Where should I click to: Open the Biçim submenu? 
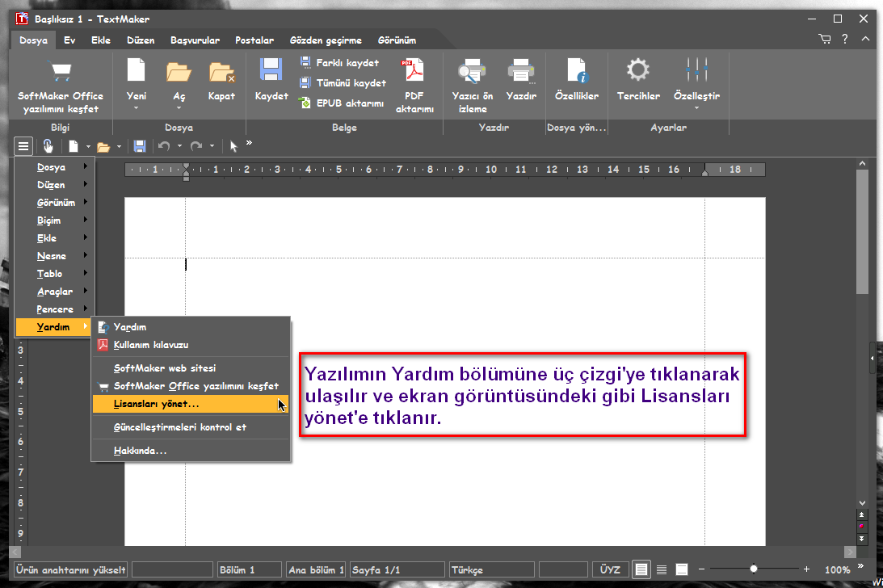55,220
